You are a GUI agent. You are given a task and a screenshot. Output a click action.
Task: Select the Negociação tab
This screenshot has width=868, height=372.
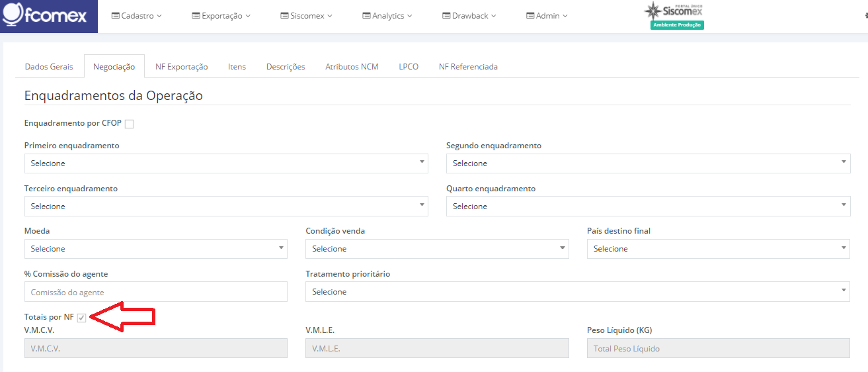[114, 67]
